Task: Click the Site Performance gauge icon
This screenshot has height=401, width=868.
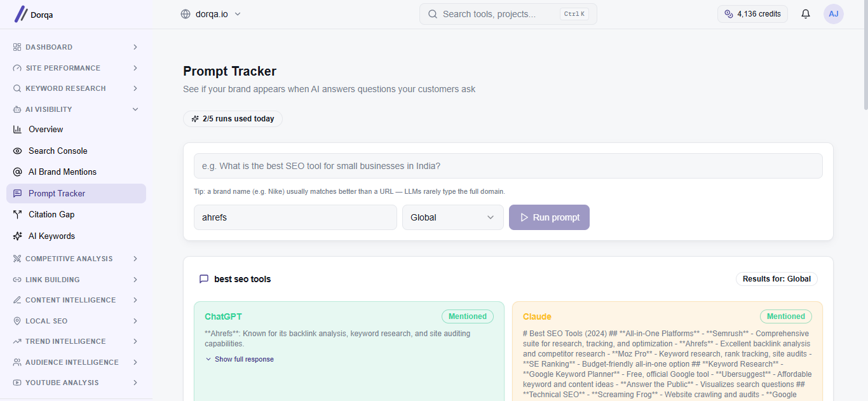Action: coord(17,68)
